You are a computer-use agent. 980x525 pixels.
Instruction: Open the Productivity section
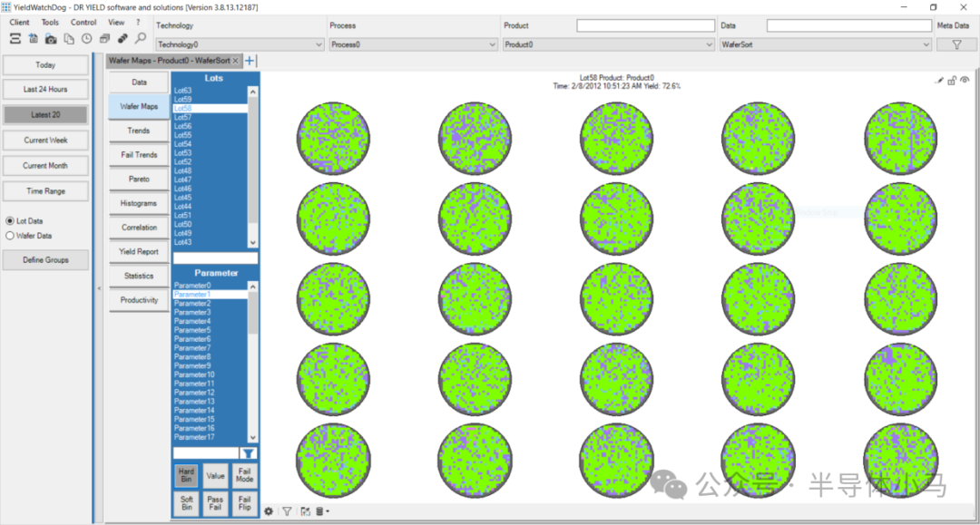(139, 300)
